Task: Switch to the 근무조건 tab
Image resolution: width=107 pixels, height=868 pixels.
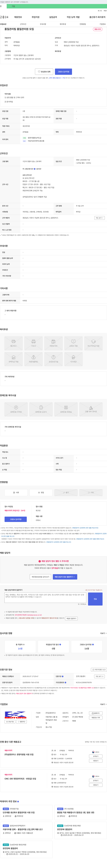Action: (x=23, y=24)
